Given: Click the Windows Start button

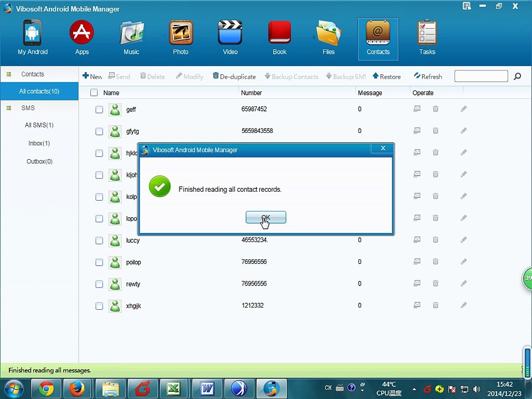Looking at the screenshot, I should point(13,389).
